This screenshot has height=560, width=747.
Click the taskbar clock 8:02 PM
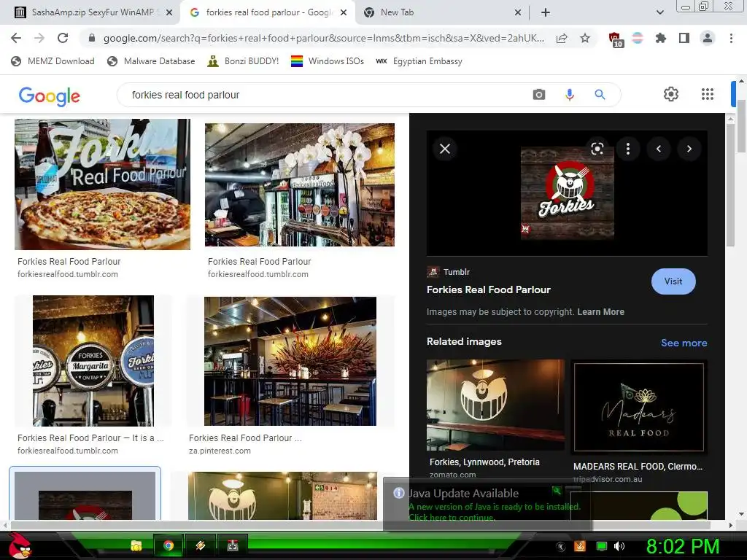(x=683, y=546)
